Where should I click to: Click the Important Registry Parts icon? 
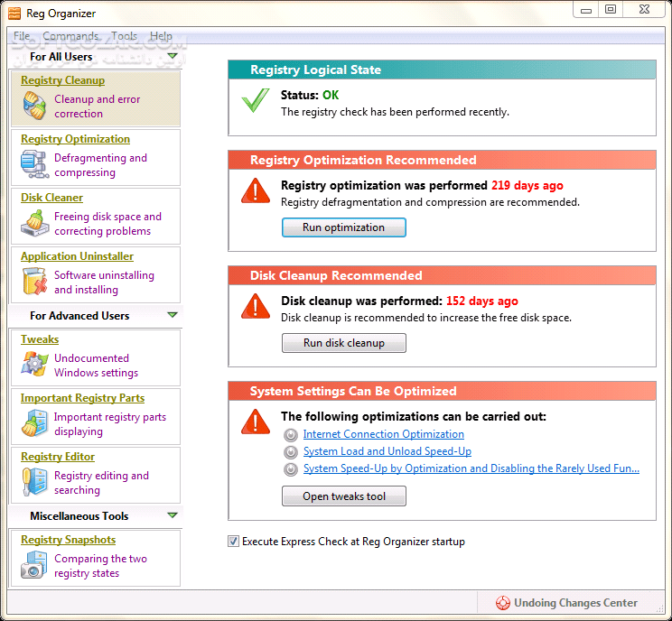tap(34, 424)
